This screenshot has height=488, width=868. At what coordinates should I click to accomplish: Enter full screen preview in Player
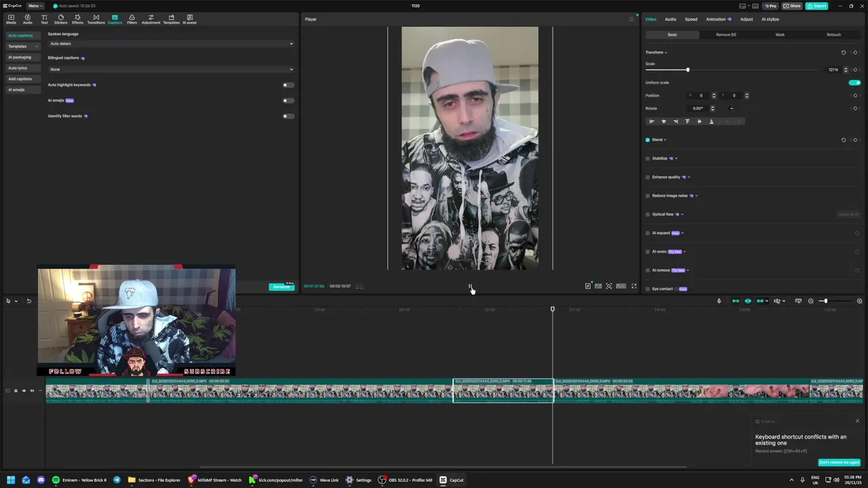(634, 286)
